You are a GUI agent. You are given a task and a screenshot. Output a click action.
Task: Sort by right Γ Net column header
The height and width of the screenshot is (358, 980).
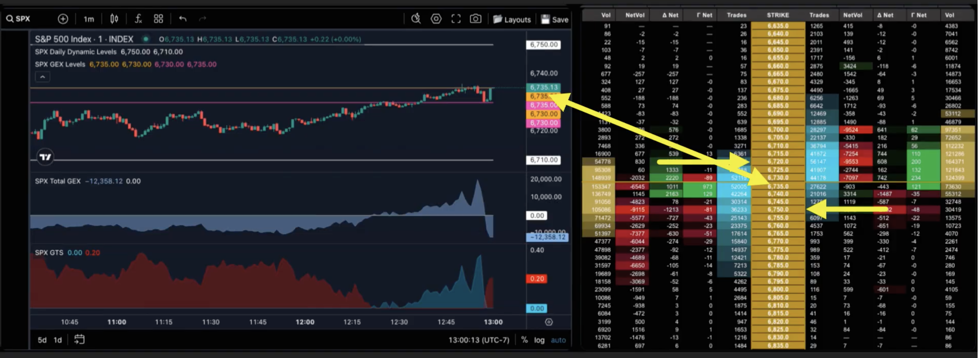[x=919, y=15]
